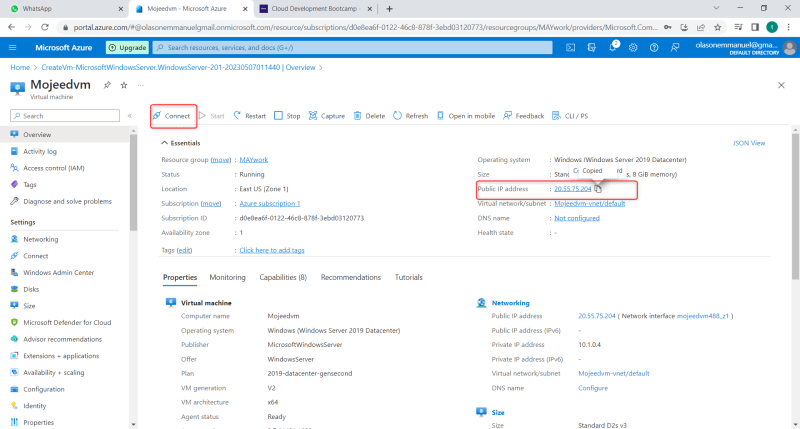The image size is (800, 429).
Task: Open the Azure portal hamburger menu
Action: coord(13,47)
